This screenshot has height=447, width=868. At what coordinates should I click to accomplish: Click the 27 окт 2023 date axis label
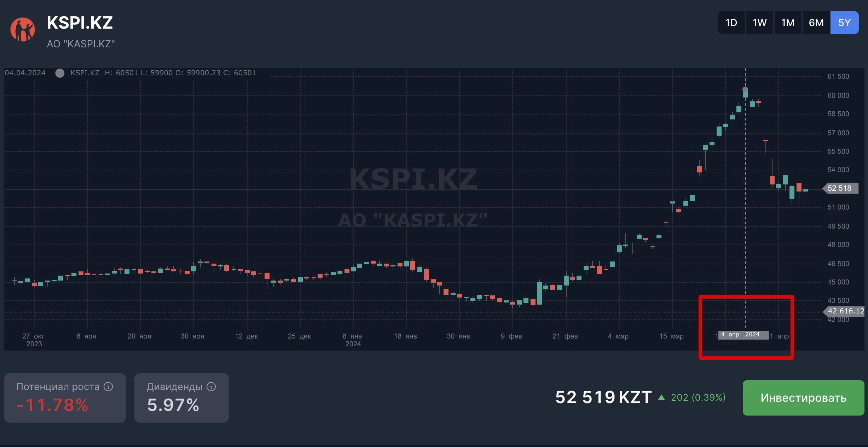click(34, 340)
